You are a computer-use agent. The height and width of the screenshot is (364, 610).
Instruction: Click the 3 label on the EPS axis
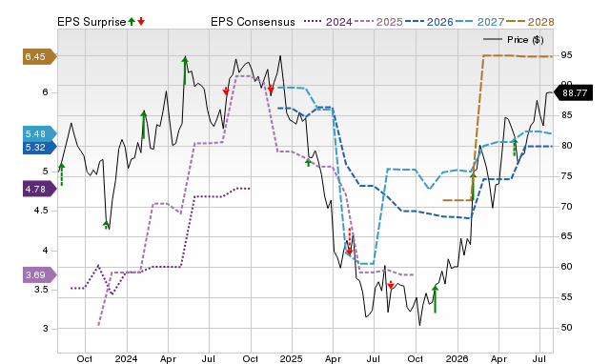click(46, 329)
